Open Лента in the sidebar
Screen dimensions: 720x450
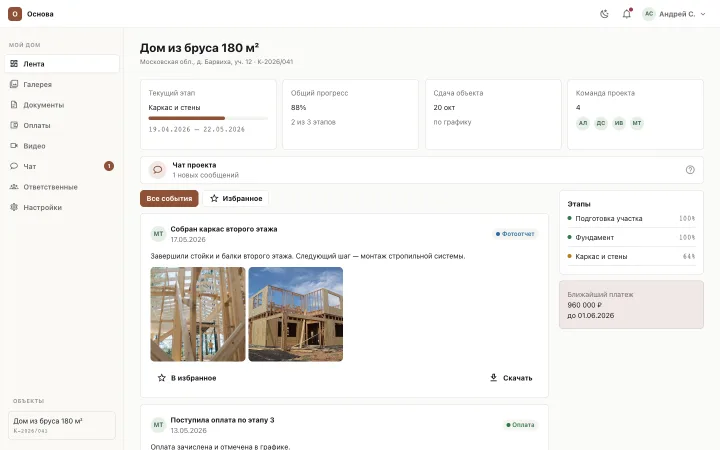pyautogui.click(x=62, y=64)
